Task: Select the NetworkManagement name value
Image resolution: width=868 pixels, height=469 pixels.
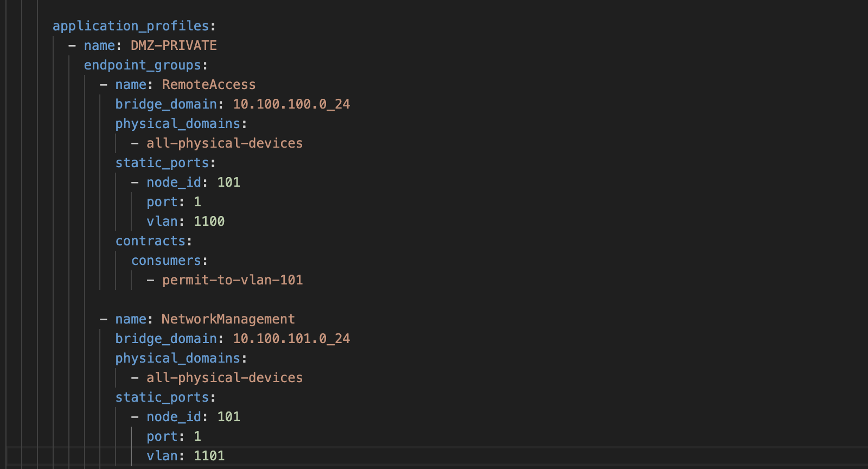Action: pyautogui.click(x=228, y=319)
